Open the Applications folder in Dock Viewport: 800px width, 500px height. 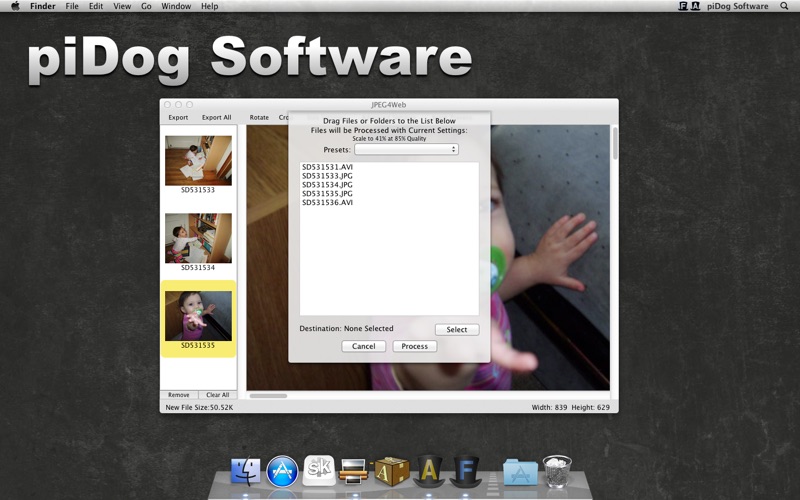pyautogui.click(x=520, y=471)
